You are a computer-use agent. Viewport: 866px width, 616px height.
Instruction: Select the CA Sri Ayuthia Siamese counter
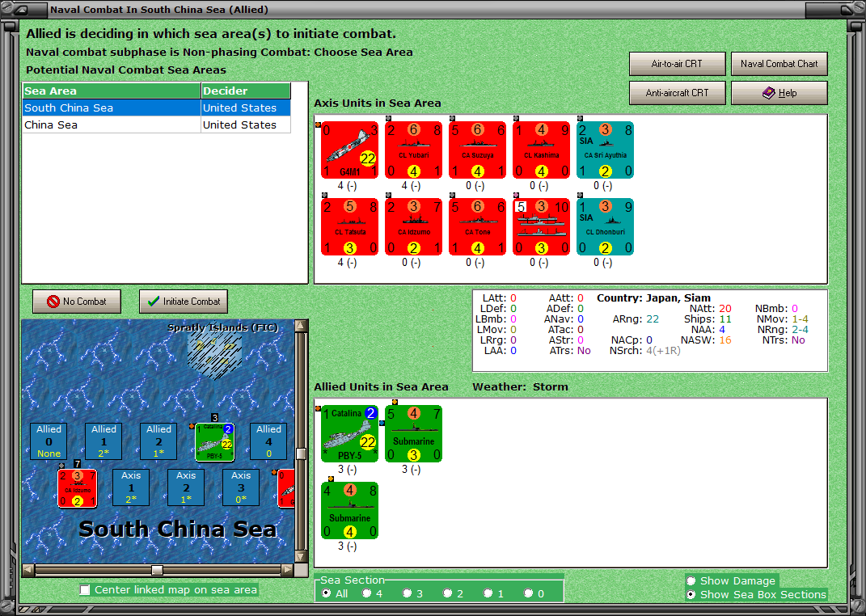[x=606, y=150]
